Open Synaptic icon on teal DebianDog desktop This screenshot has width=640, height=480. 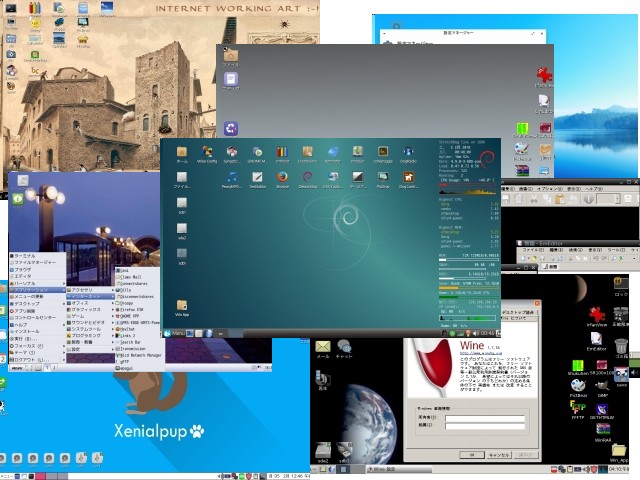[232, 152]
